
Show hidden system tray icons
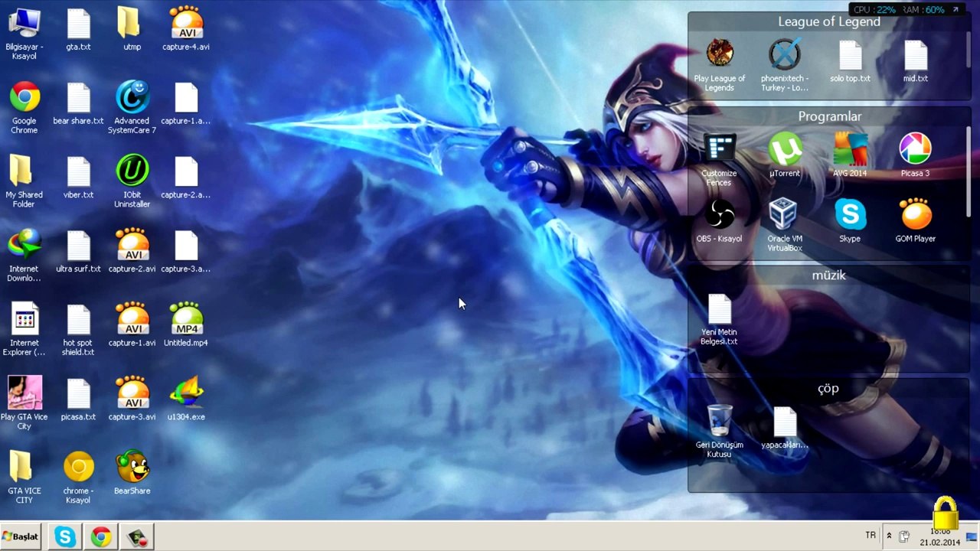[x=889, y=536]
